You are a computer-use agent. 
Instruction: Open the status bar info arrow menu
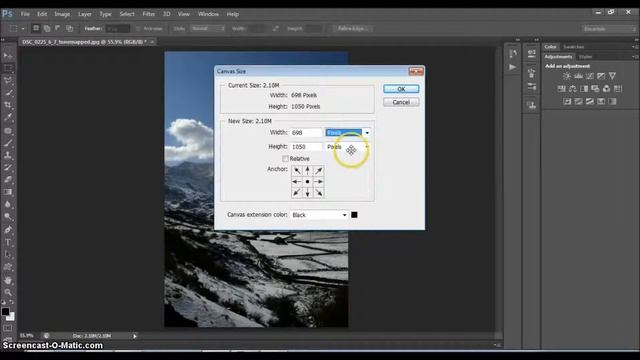(135, 336)
